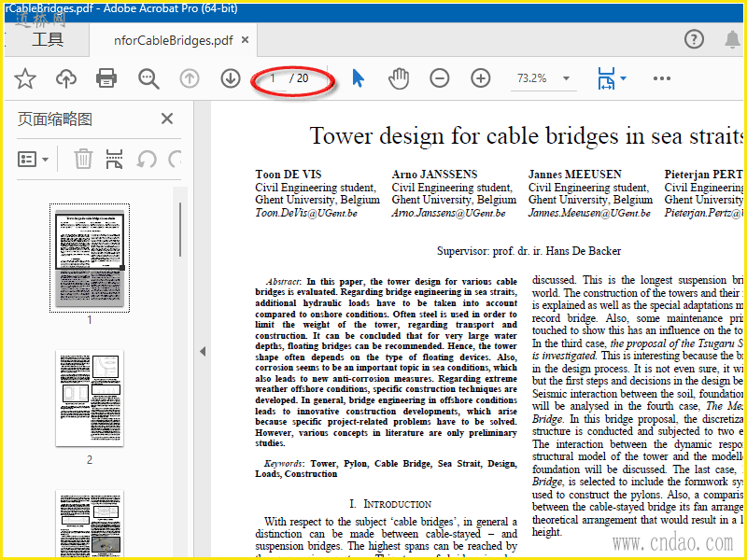This screenshot has width=747, height=560.
Task: Zoom out with the minus button
Action: (440, 78)
